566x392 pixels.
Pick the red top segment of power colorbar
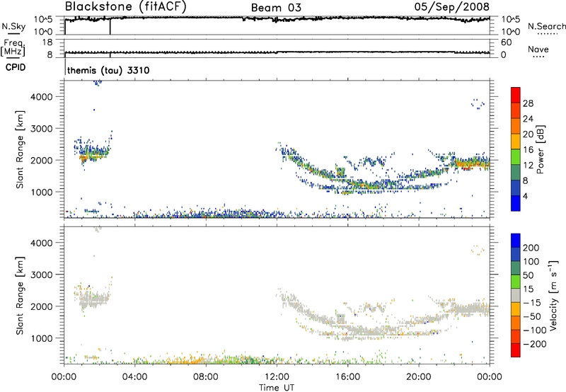coord(516,95)
